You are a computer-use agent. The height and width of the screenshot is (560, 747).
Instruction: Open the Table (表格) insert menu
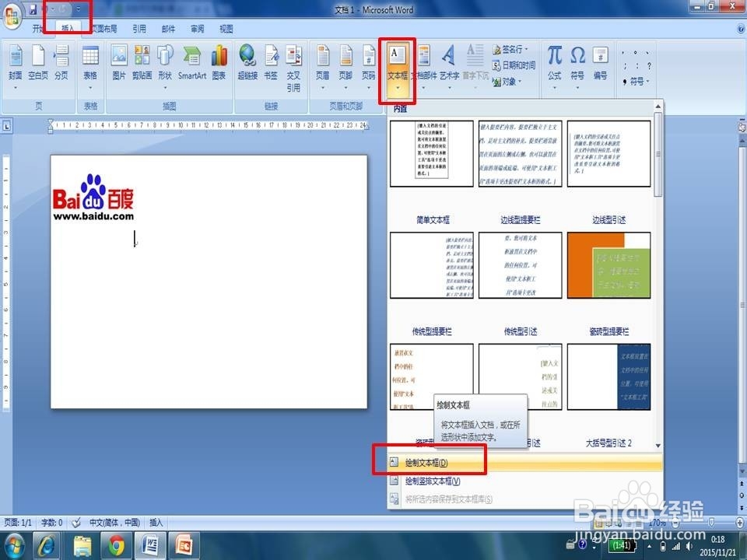click(x=90, y=67)
